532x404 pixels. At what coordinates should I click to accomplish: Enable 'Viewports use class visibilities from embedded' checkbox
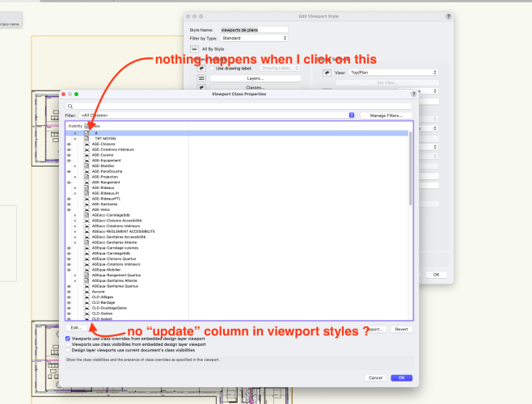68,344
